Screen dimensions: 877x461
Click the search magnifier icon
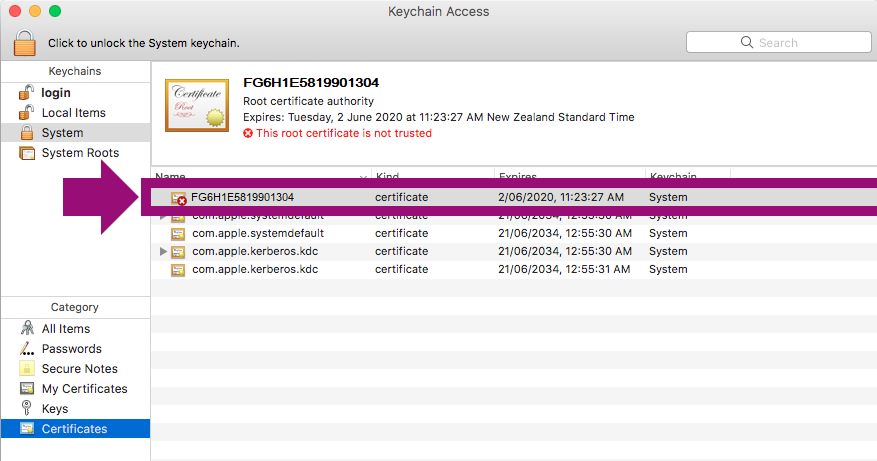tap(747, 43)
